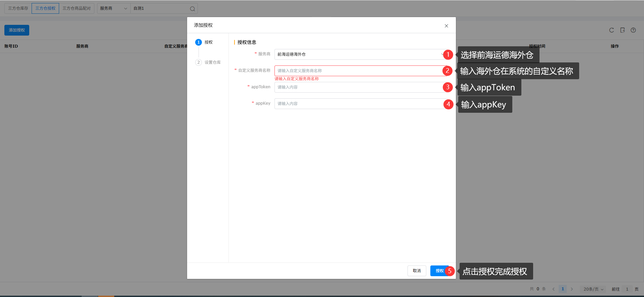
Task: Open the 服务商 dropdown in dialog
Action: click(361, 54)
